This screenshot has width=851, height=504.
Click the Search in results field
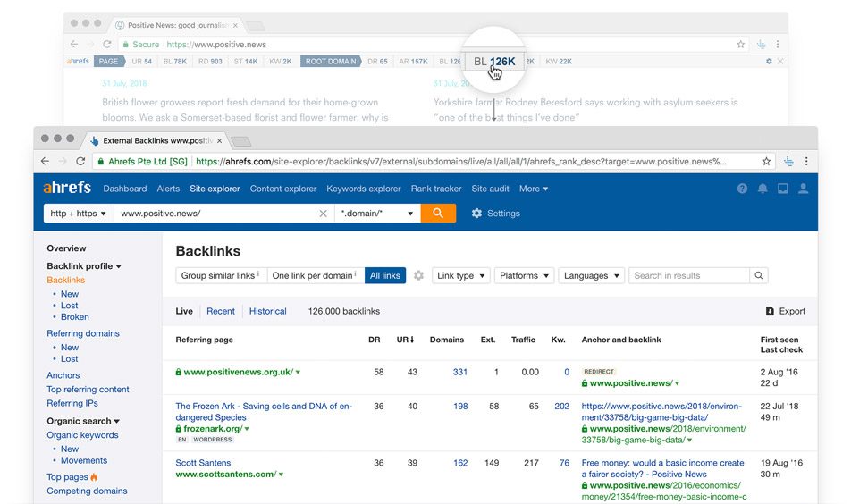688,275
